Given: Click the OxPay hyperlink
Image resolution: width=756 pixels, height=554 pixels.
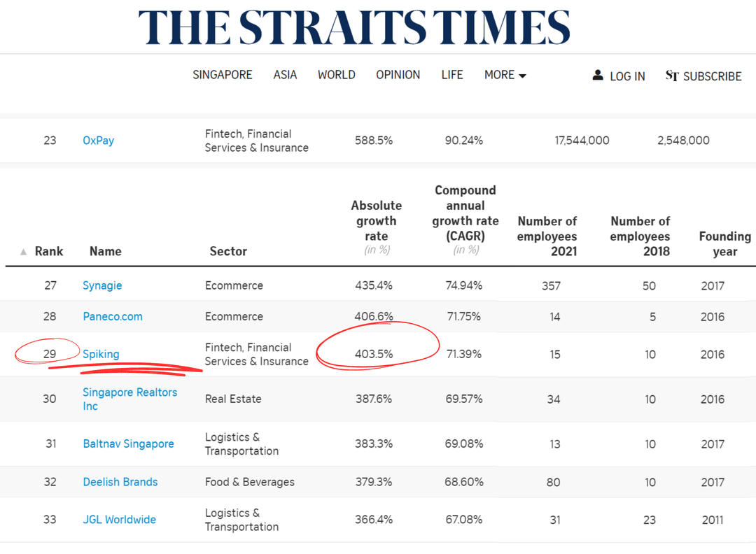Looking at the screenshot, I should point(98,140).
